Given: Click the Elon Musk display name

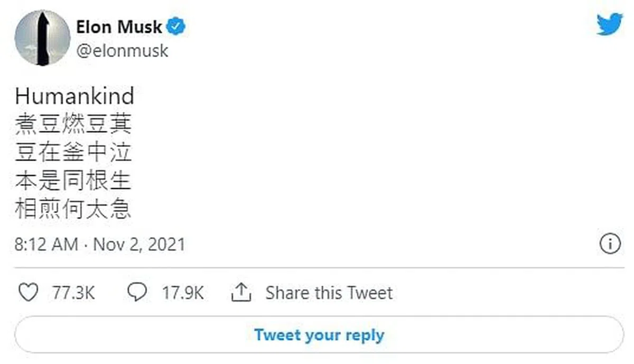Looking at the screenshot, I should [119, 27].
